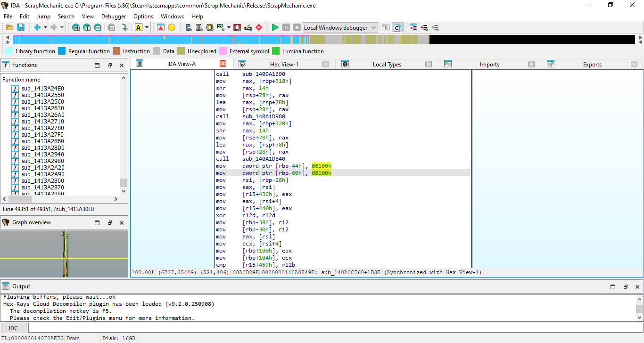Click the gray 'C' toolbar icon

(386, 27)
